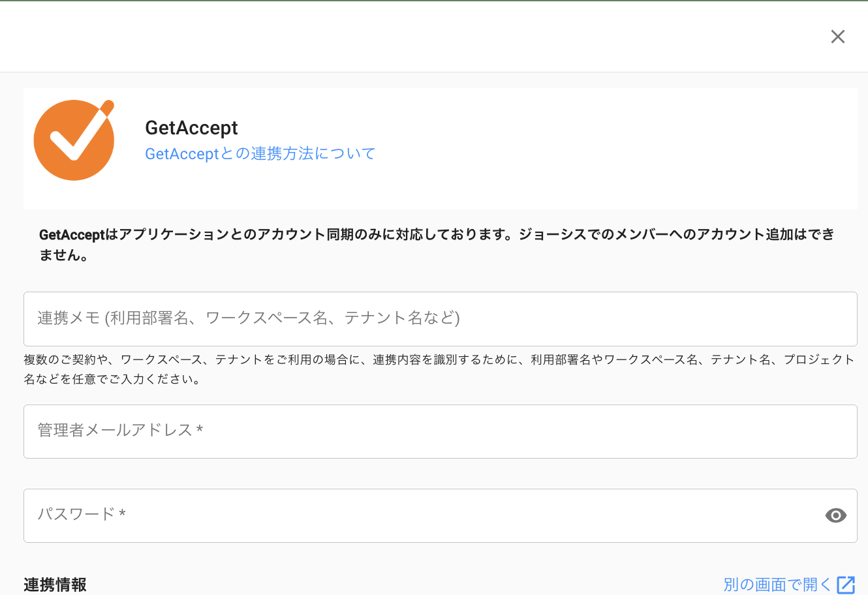
Task: Open the GetAcceptとの連携方法について link
Action: point(260,154)
